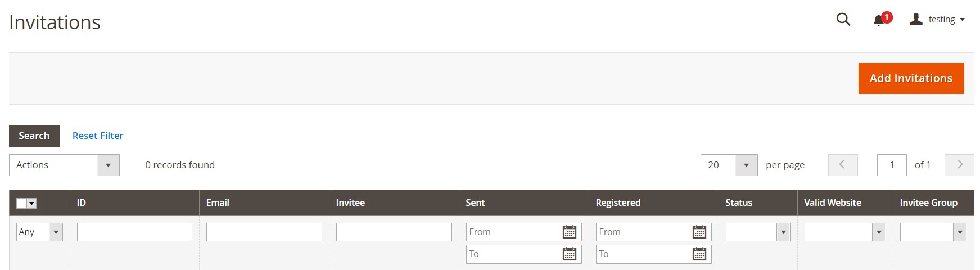This screenshot has width=980, height=270.
Task: Click the dark Search button
Action: [34, 136]
